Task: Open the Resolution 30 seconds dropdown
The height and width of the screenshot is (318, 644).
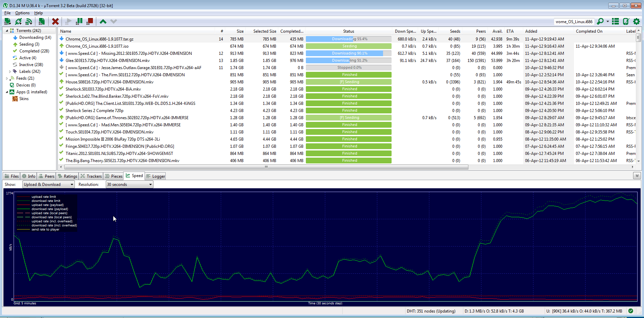Action: pyautogui.click(x=129, y=185)
